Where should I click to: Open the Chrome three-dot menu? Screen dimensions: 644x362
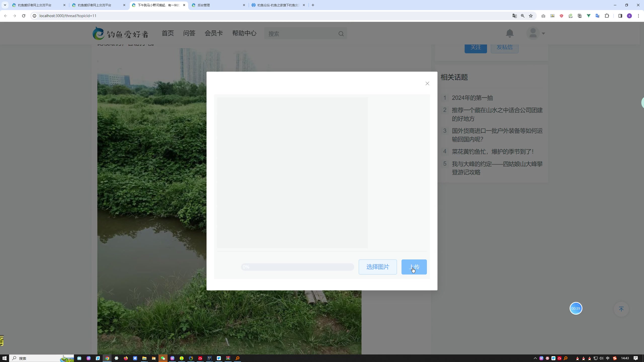638,16
